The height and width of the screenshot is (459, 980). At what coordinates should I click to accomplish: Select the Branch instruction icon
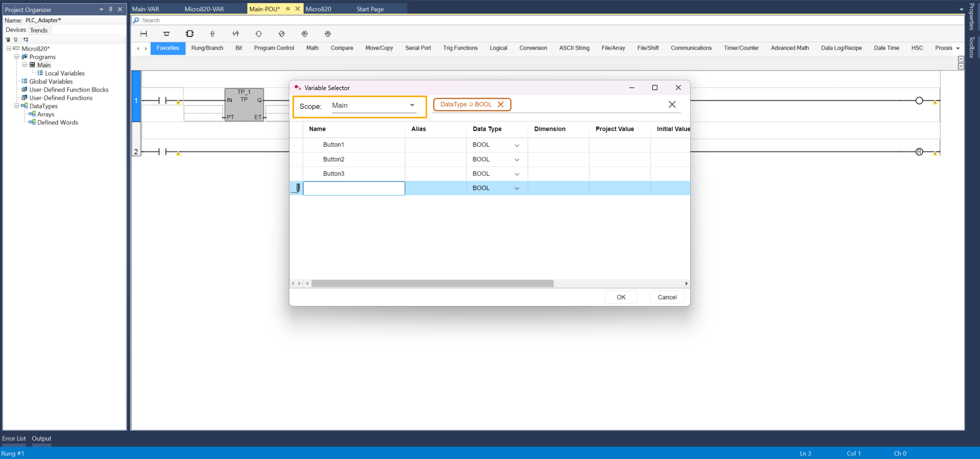(166, 34)
